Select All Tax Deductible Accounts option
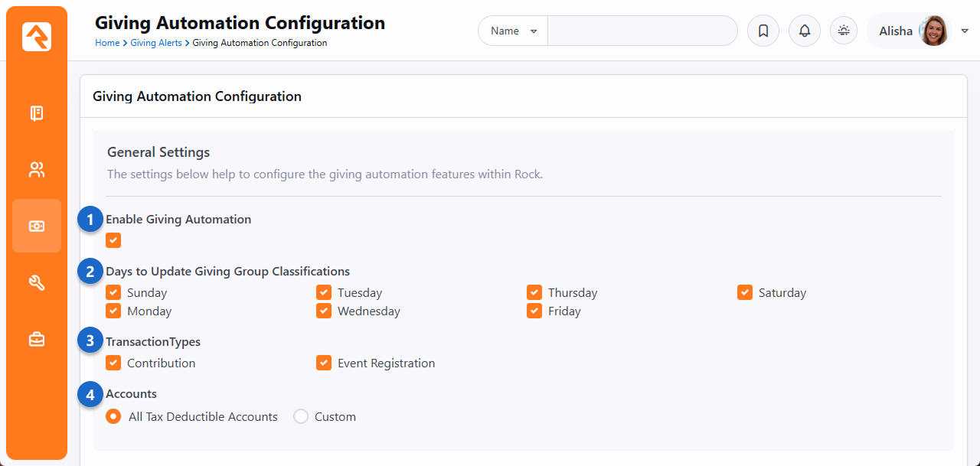 [113, 416]
